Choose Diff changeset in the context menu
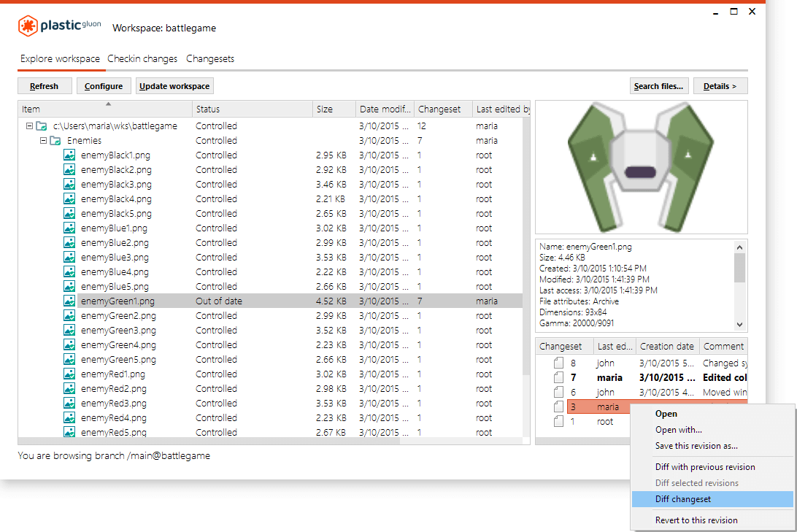The height and width of the screenshot is (532, 797). pyautogui.click(x=712, y=499)
